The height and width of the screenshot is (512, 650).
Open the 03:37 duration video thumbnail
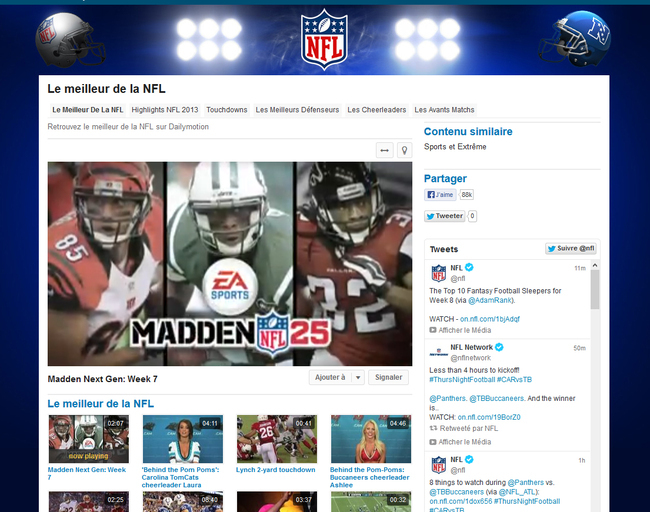pyautogui.click(x=277, y=502)
